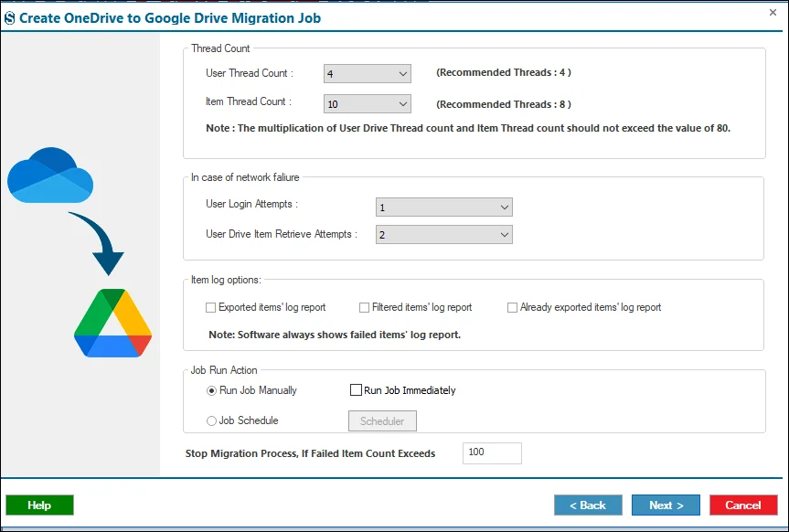Click the failed items' log report note
Viewport: 789px width, 532px height.
click(x=335, y=335)
